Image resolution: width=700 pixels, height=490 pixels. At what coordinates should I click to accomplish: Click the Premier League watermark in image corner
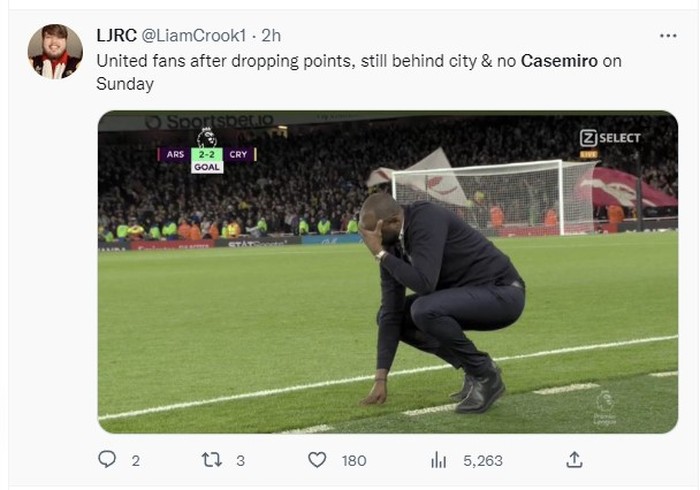[x=605, y=407]
